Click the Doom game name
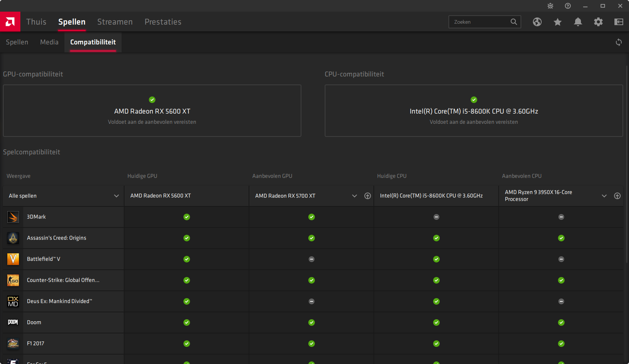Image resolution: width=629 pixels, height=364 pixels. point(34,323)
